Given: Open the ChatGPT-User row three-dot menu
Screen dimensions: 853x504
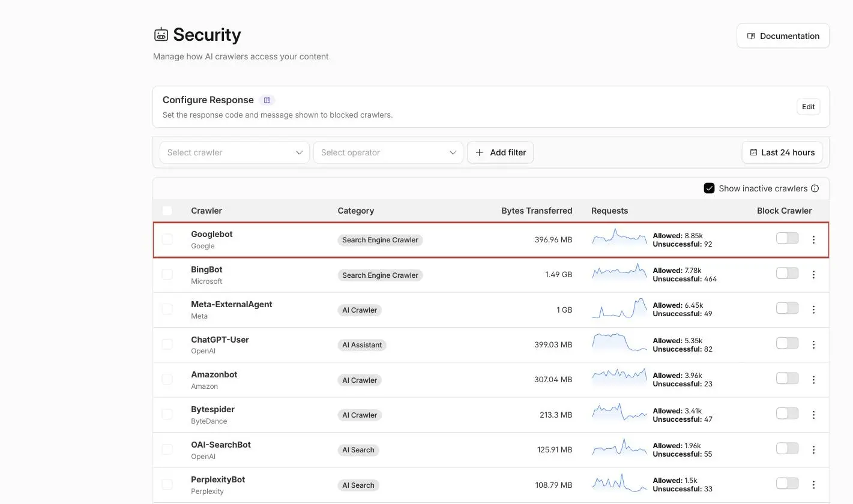Looking at the screenshot, I should point(813,344).
